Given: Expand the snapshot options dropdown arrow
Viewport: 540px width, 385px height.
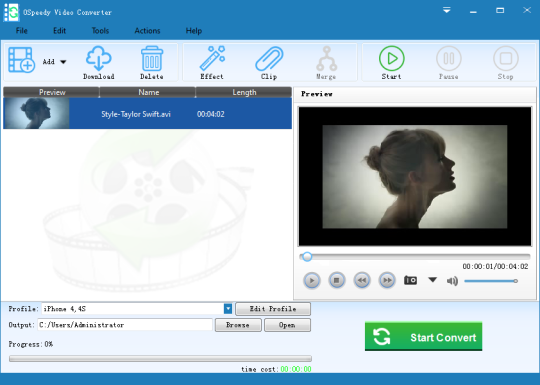Looking at the screenshot, I should [433, 280].
